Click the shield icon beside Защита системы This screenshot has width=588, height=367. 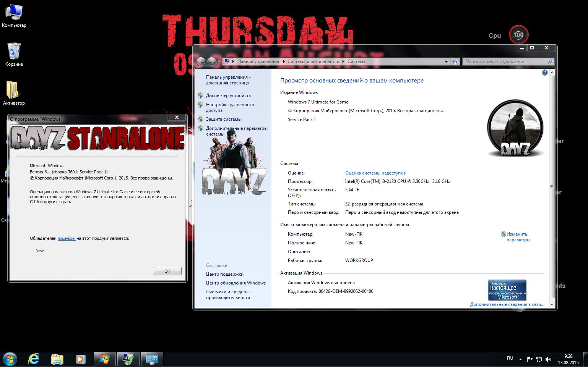click(200, 119)
